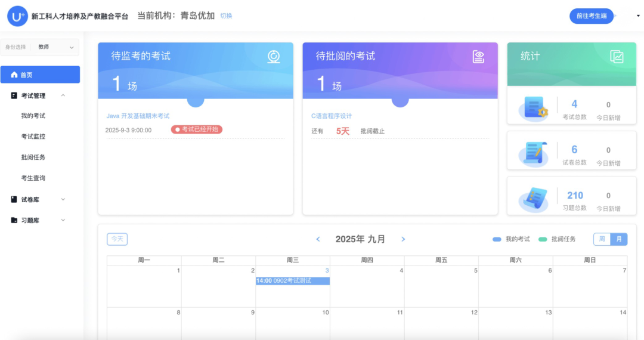Open the 0902考试测试 calendar event

click(x=292, y=281)
